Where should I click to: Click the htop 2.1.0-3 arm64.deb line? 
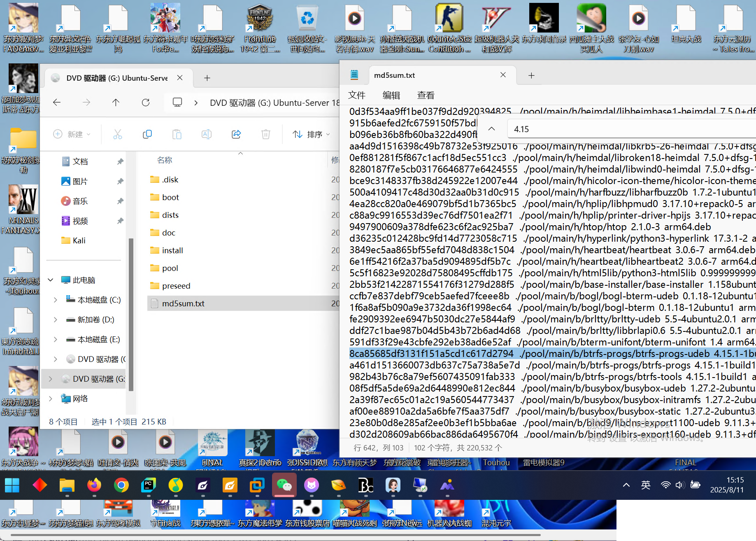click(530, 227)
